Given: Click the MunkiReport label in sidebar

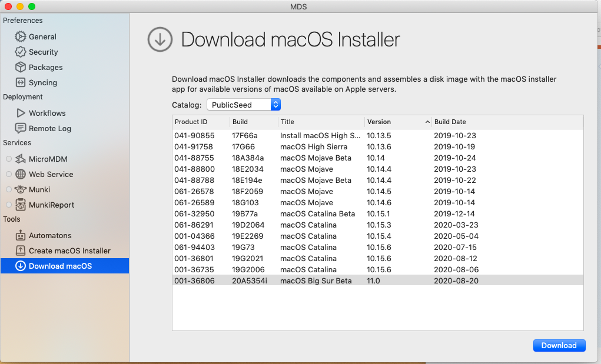Looking at the screenshot, I should point(51,205).
